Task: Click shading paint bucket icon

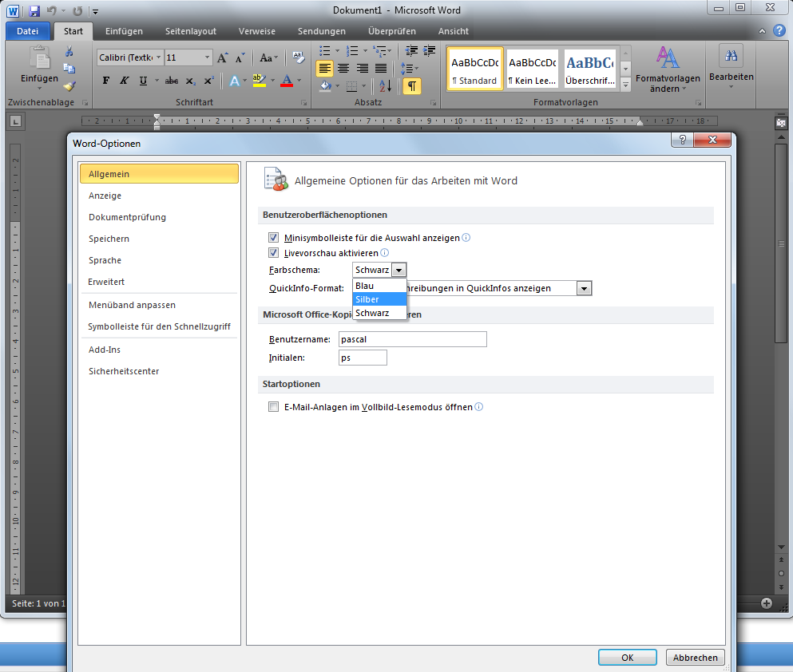Action: (x=326, y=86)
